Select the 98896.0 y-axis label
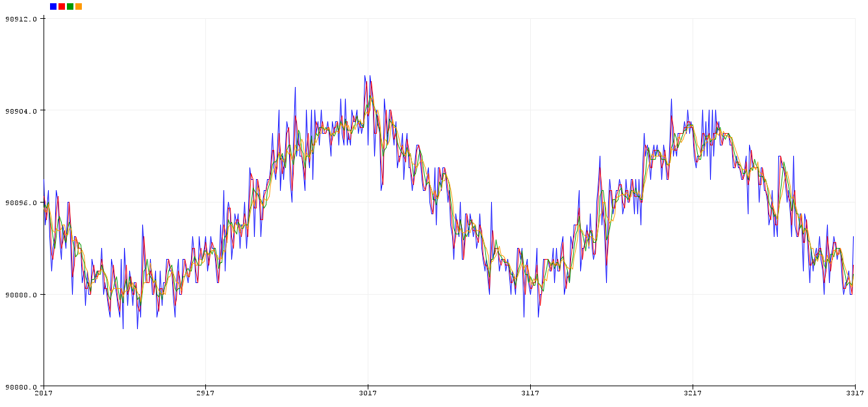The height and width of the screenshot is (407, 868). (x=21, y=203)
